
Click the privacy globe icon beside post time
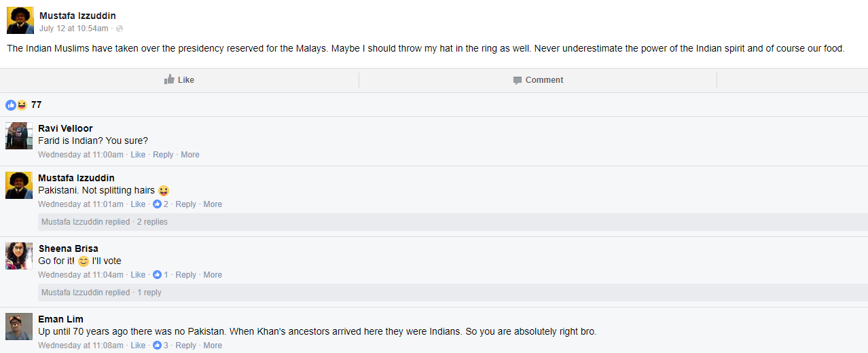tap(120, 29)
